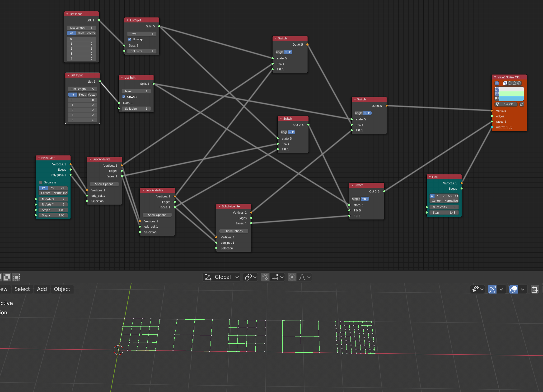Select the shaded cube display mode in Viewer Draw
543x392 pixels.
(x=505, y=83)
